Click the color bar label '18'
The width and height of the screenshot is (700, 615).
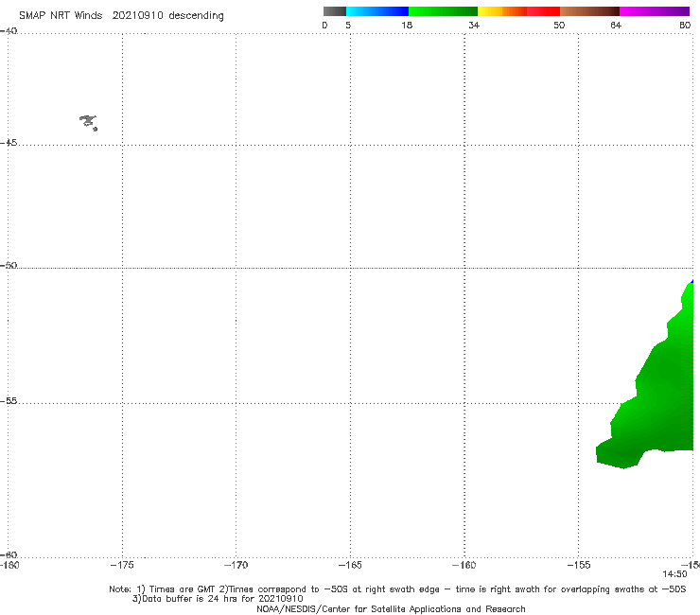pos(407,25)
